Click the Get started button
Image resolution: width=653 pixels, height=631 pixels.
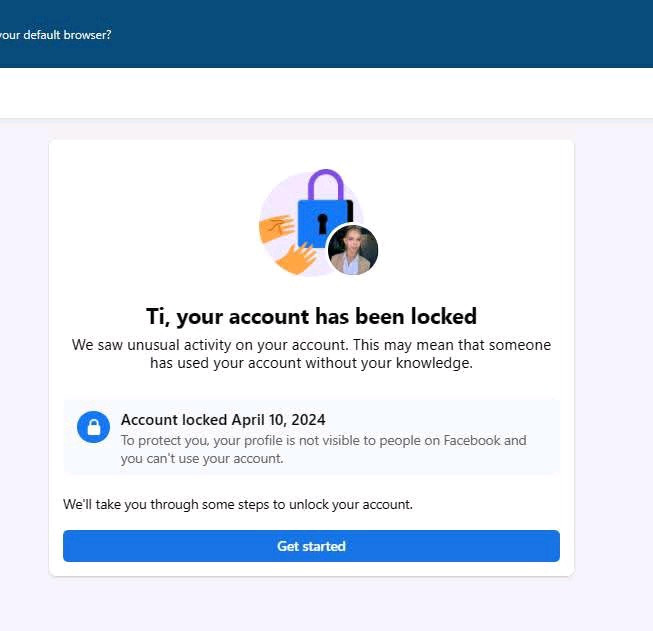pos(311,546)
